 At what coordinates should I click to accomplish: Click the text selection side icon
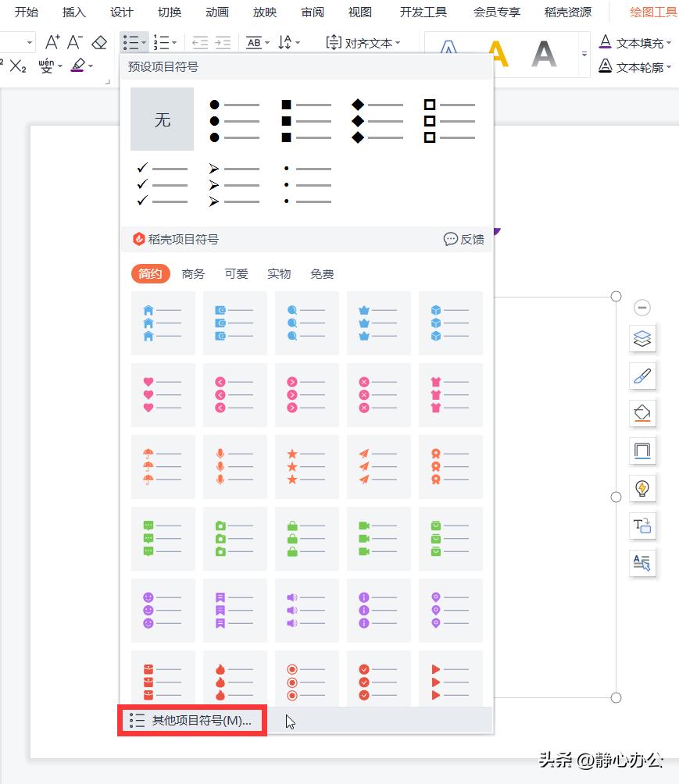[x=642, y=564]
